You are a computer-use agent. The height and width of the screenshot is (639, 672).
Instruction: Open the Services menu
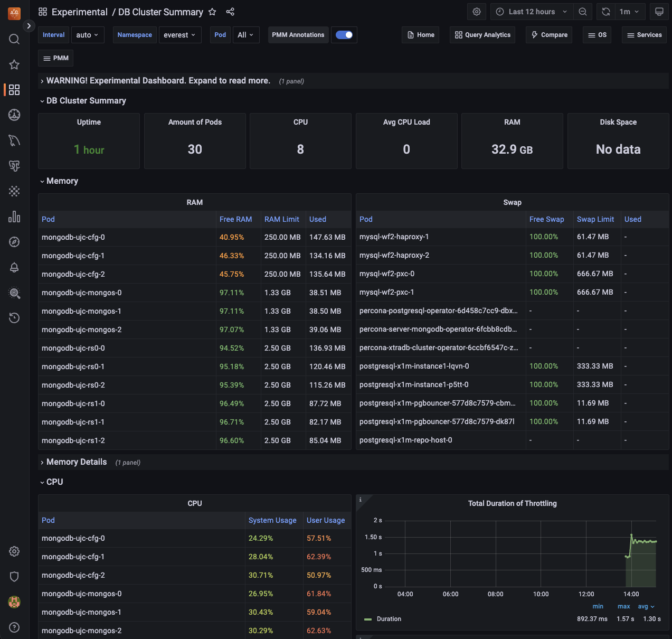[644, 35]
